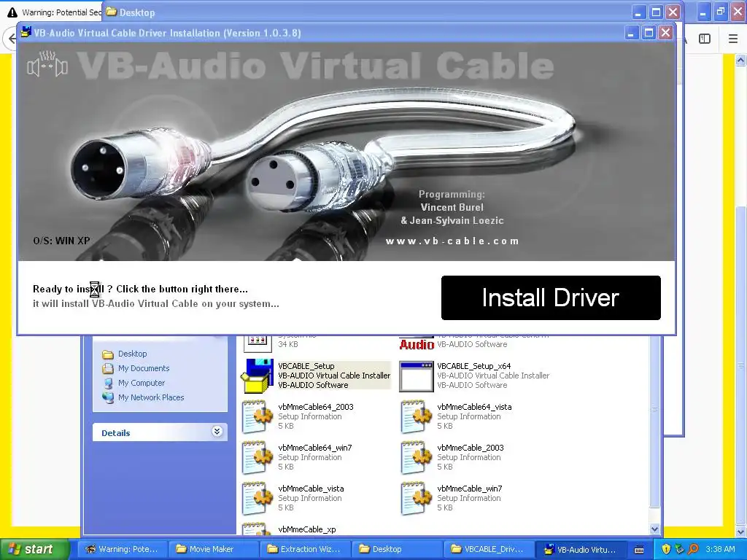
Task: Open Desktop in Other Places panel
Action: pos(133,354)
